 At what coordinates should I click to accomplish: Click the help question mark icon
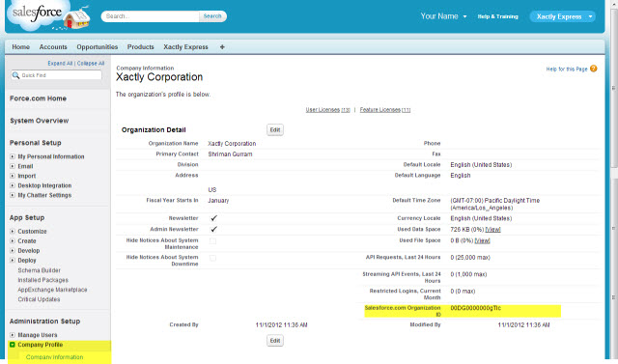[x=594, y=69]
